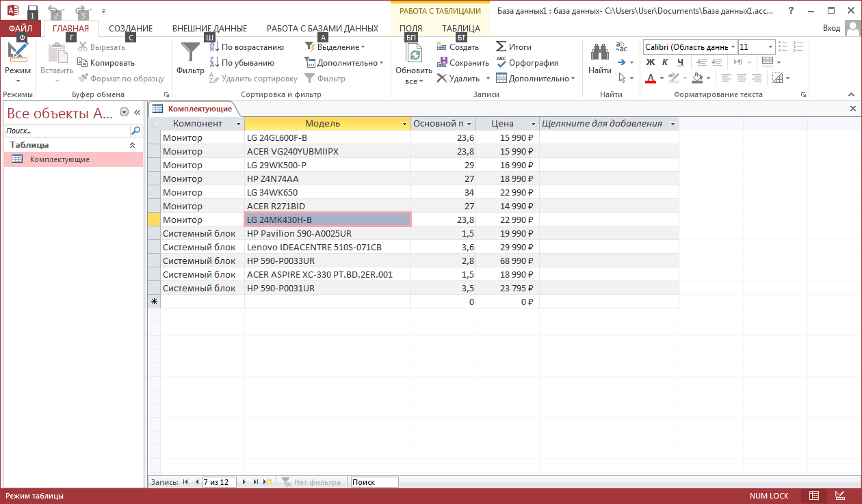Toggle the Итоги totals row
Image resolution: width=862 pixels, height=504 pixels.
tap(514, 47)
